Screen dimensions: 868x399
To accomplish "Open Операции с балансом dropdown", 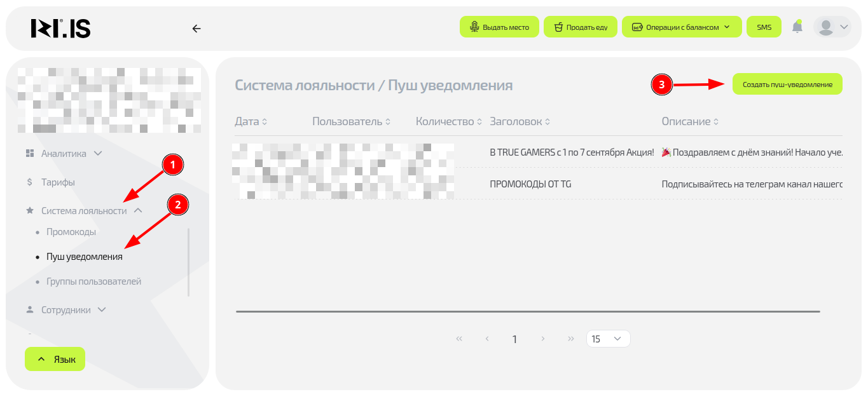I will pos(682,27).
